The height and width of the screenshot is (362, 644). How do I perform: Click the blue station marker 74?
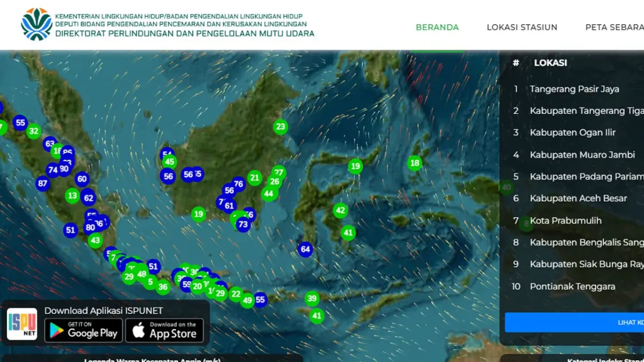[53, 171]
